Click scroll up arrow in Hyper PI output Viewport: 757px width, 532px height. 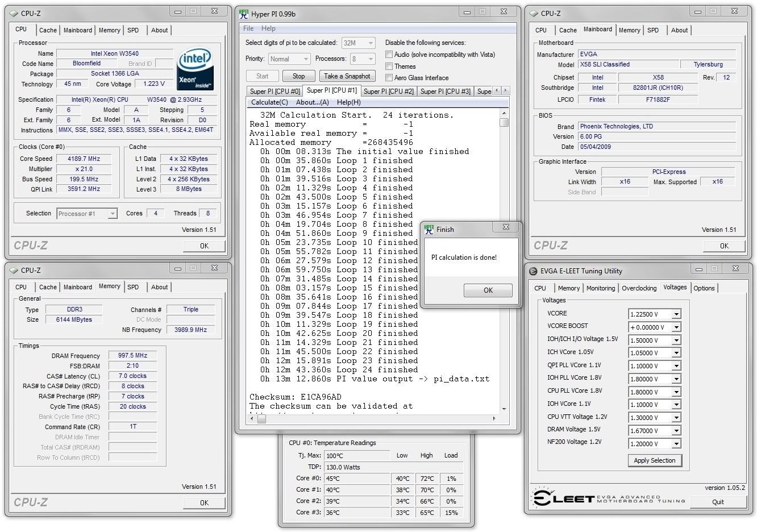coord(504,114)
